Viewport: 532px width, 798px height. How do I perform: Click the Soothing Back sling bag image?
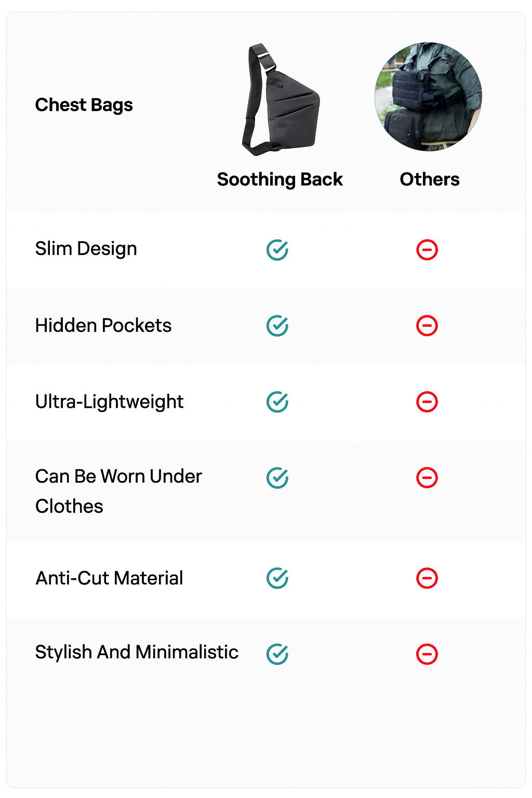pos(280,100)
